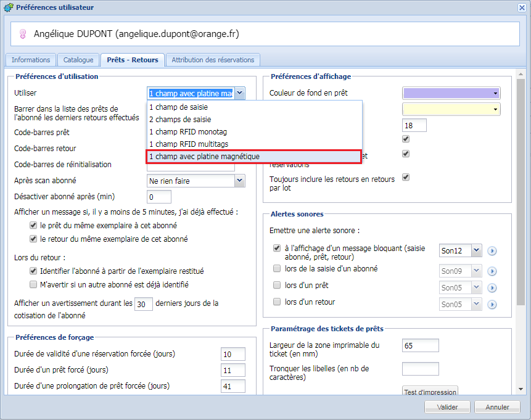Click the gear icon in title bar
Image resolution: width=531 pixels, height=420 pixels.
[x=7, y=7]
